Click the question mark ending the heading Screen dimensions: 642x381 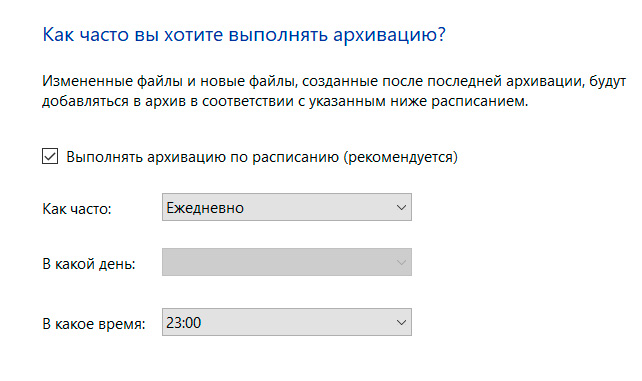coord(441,34)
